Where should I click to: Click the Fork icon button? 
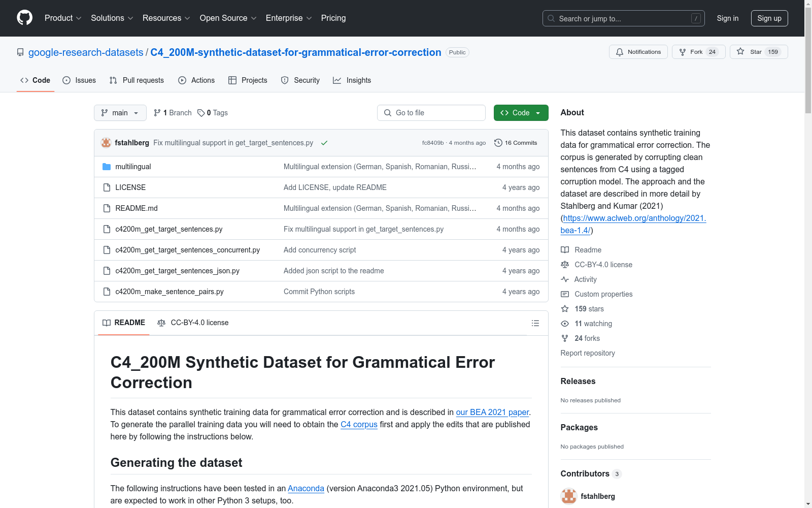click(x=698, y=52)
